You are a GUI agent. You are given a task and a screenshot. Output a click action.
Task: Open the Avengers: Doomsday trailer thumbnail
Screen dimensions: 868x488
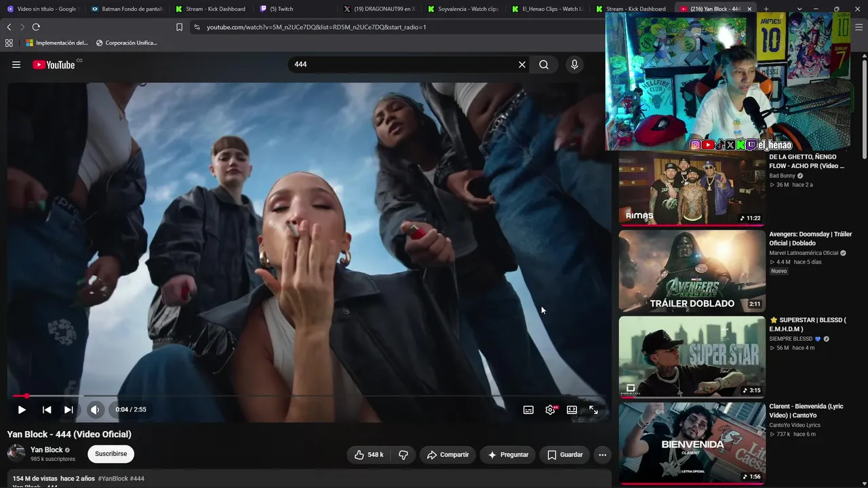[x=692, y=271]
